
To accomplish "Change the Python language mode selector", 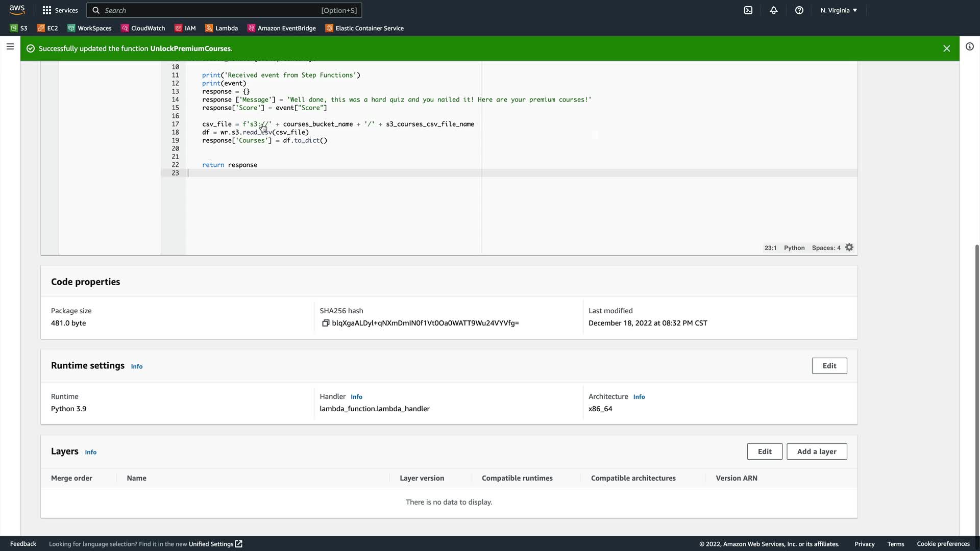I will pos(794,248).
